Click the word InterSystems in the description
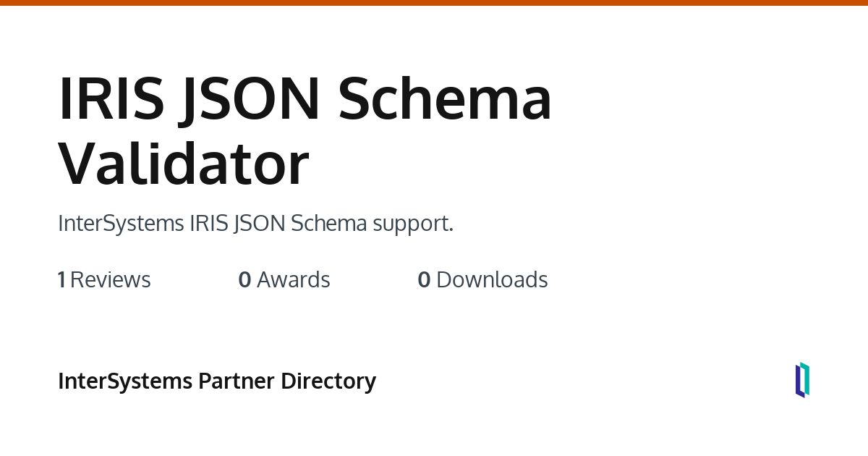The image size is (868, 456). (x=121, y=224)
